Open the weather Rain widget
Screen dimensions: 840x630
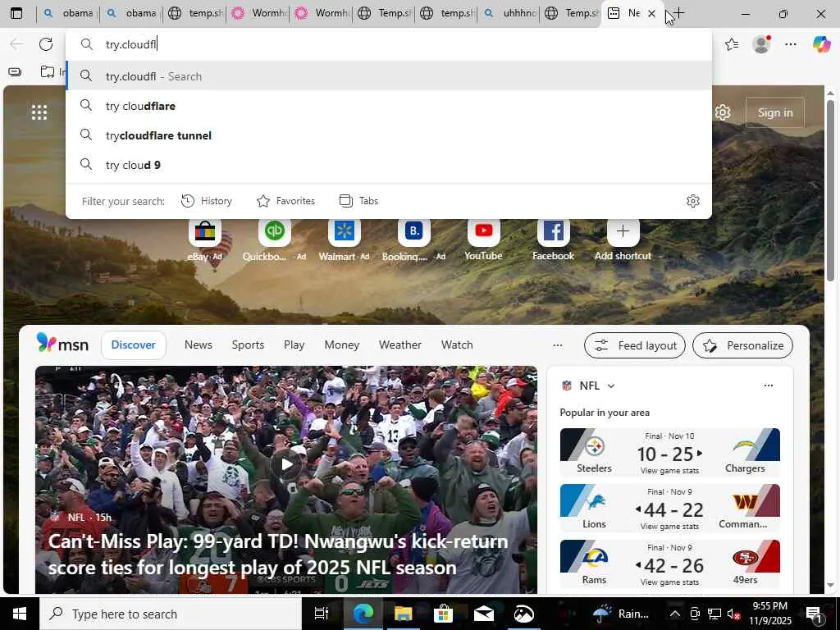622,614
